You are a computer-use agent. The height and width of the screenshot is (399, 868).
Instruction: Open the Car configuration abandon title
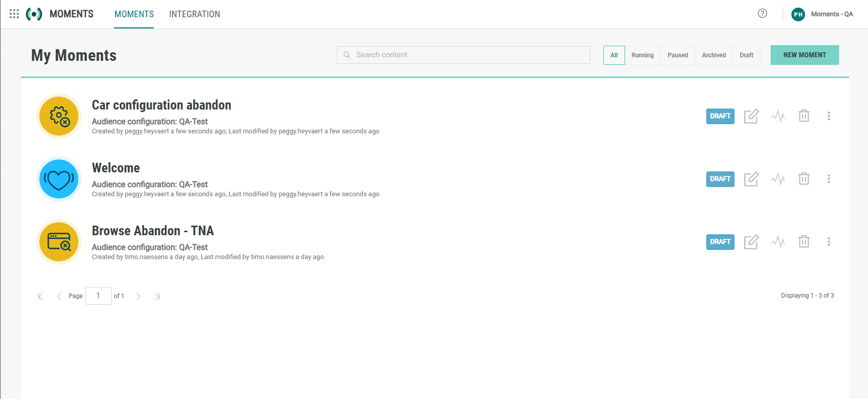pyautogui.click(x=161, y=105)
